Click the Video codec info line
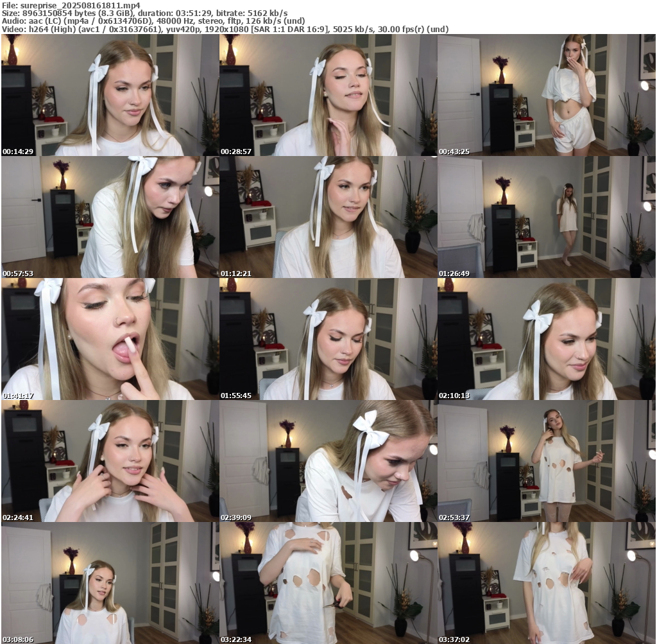The image size is (657, 644). click(x=225, y=30)
